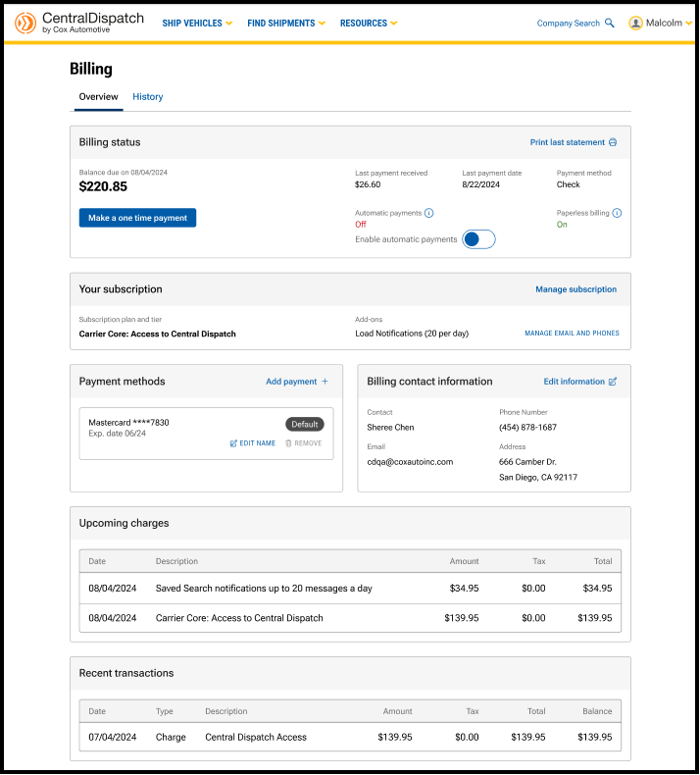Switch to the History tab
Screen dimensions: 700x775
[x=148, y=97]
